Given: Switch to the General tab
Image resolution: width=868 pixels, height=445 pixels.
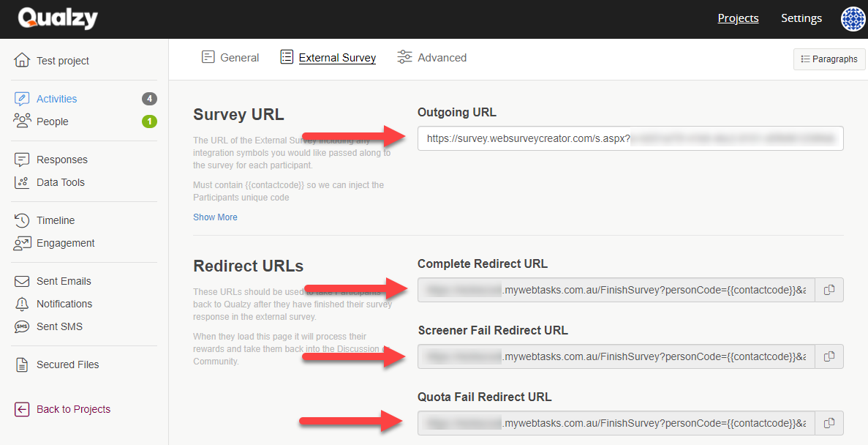Looking at the screenshot, I should (x=230, y=57).
